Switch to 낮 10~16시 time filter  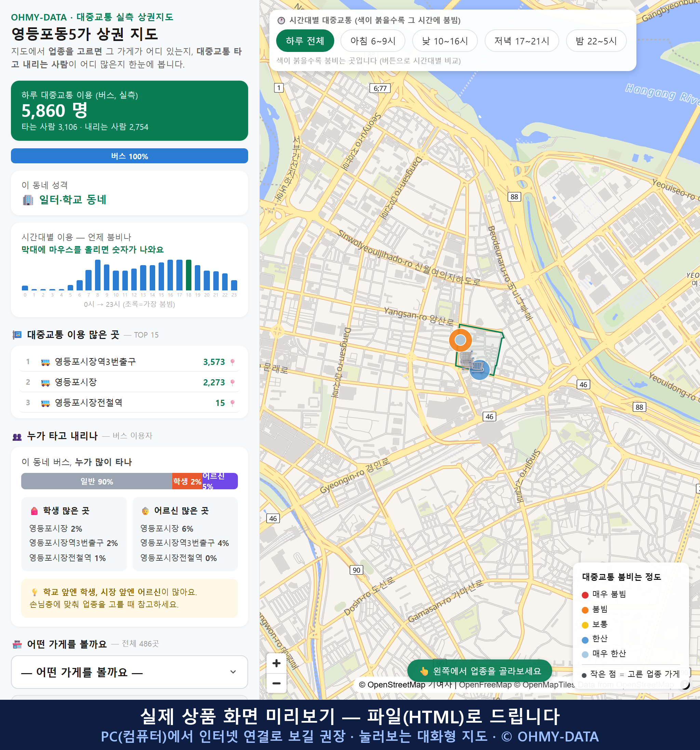click(445, 41)
